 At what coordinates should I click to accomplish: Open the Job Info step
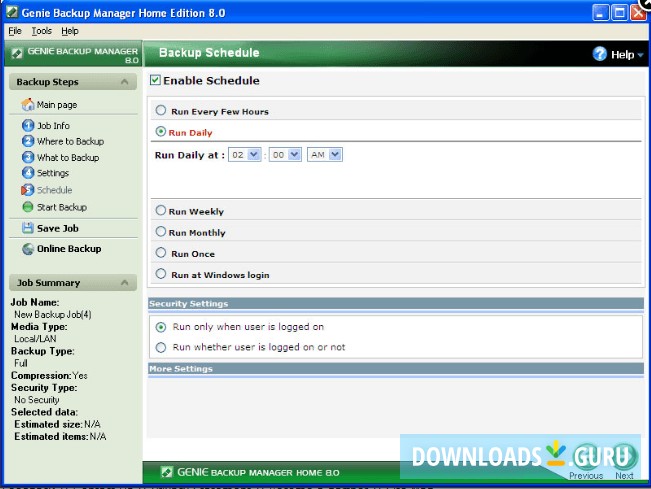pyautogui.click(x=54, y=125)
